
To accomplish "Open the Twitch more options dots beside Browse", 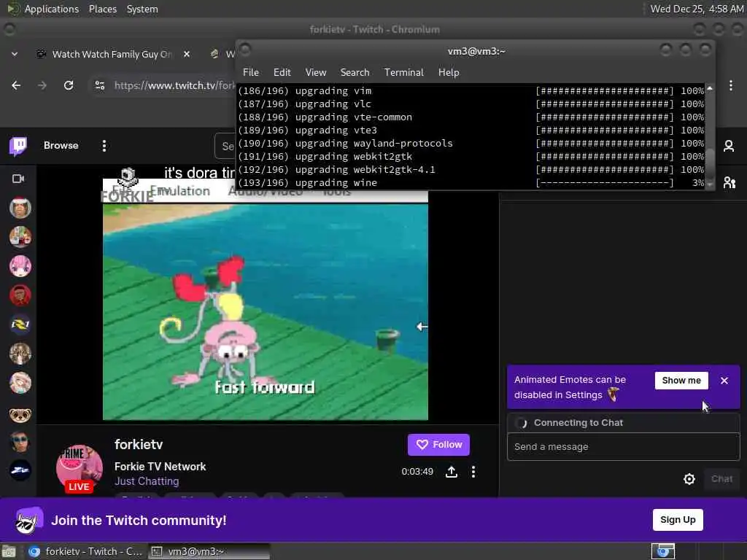I will pos(104,146).
